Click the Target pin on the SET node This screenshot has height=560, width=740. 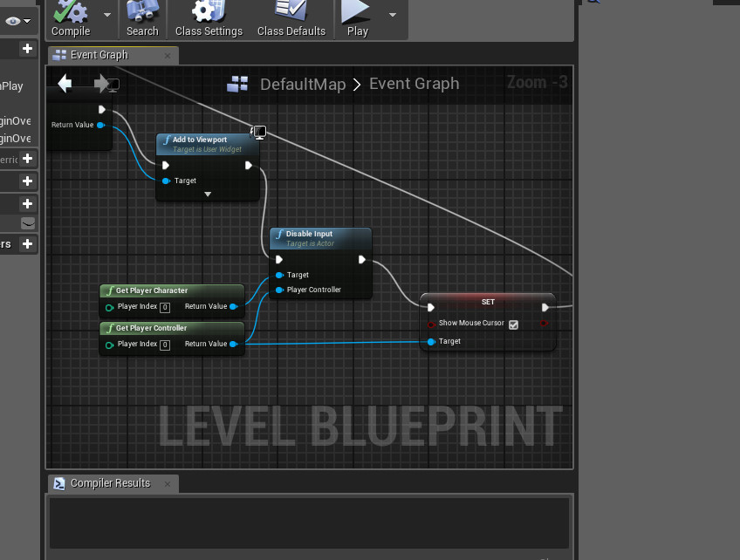pyautogui.click(x=431, y=342)
